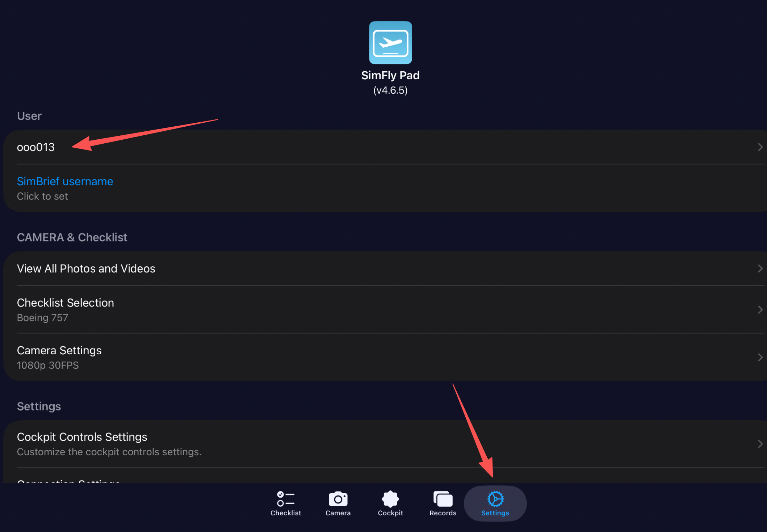The height and width of the screenshot is (532, 767).
Task: Click the Checklist tab label
Action: tap(285, 513)
